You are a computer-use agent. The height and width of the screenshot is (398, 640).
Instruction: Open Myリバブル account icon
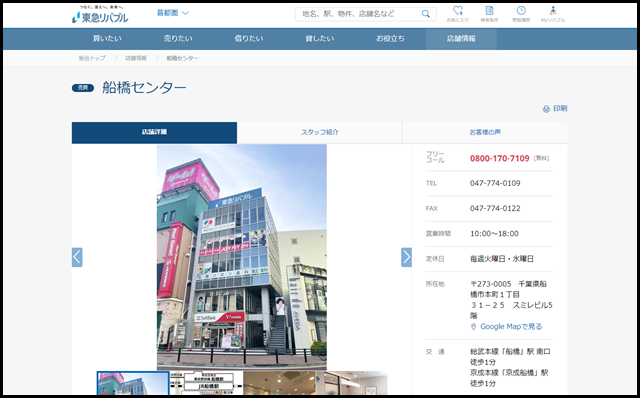click(553, 13)
